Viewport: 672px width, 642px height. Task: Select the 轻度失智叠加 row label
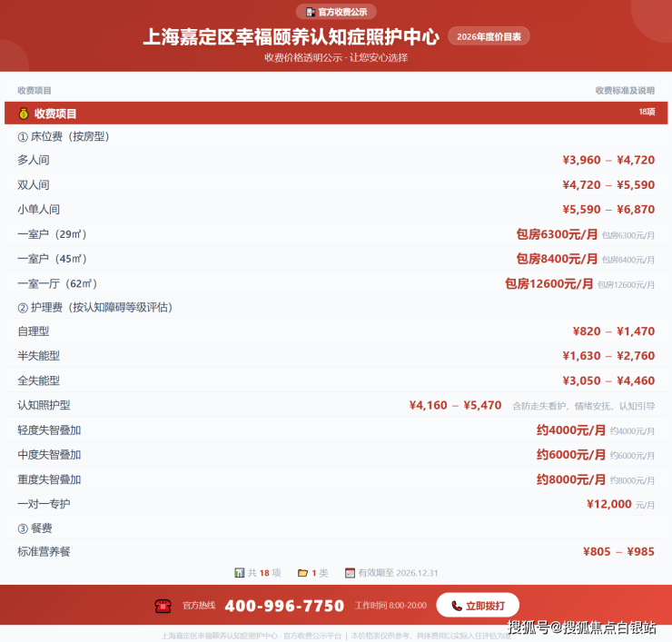pos(49,430)
